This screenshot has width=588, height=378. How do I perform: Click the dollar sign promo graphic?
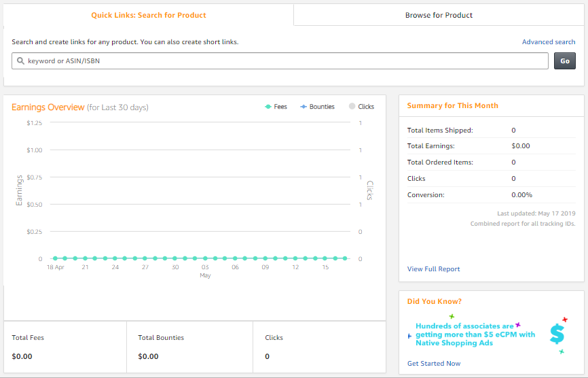tap(557, 334)
